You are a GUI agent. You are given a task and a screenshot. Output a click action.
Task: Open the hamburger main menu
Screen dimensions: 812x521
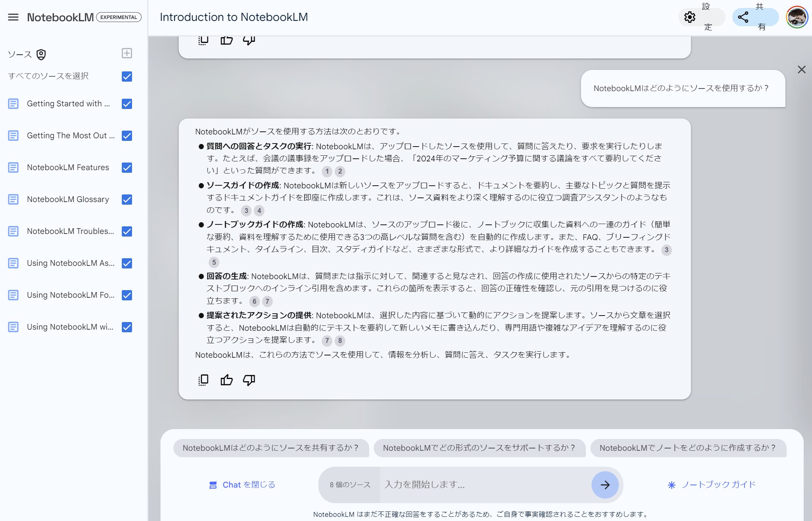point(13,17)
